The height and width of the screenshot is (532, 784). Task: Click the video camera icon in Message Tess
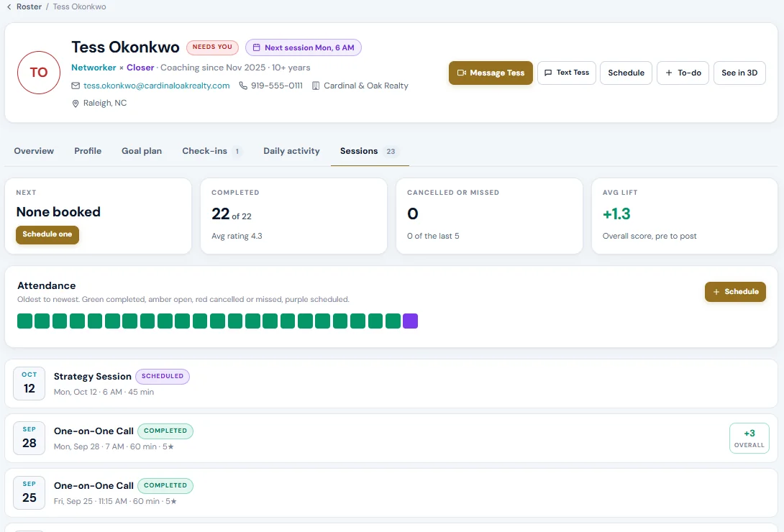tap(462, 73)
